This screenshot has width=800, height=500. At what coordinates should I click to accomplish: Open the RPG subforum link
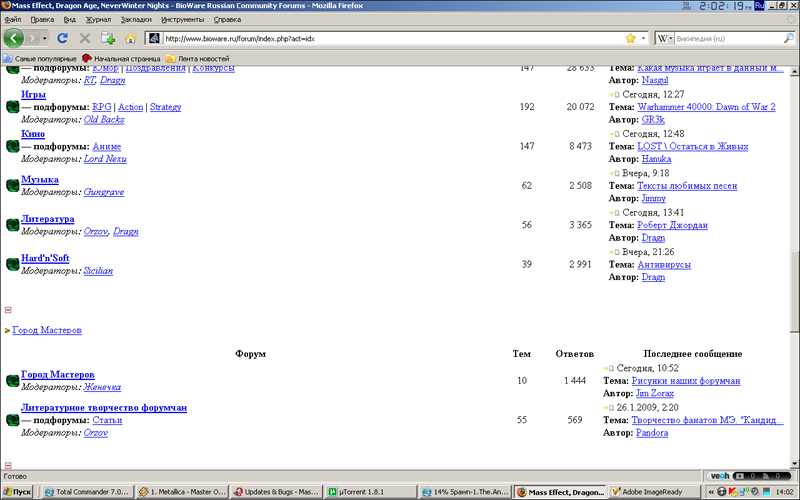click(102, 107)
